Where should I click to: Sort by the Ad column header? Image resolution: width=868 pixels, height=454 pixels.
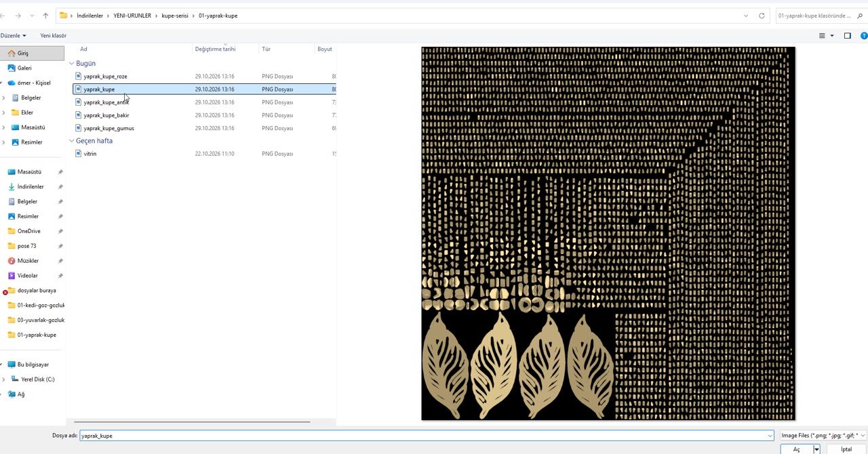coord(83,49)
